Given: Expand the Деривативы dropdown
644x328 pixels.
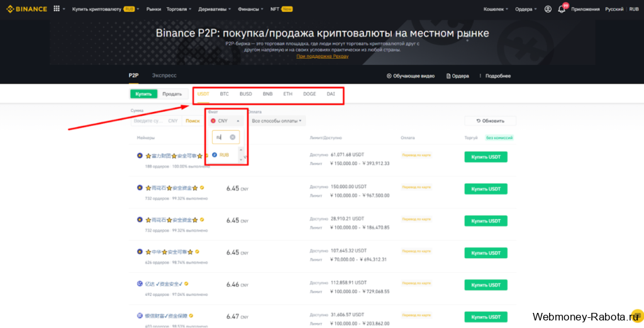Looking at the screenshot, I should pos(214,9).
